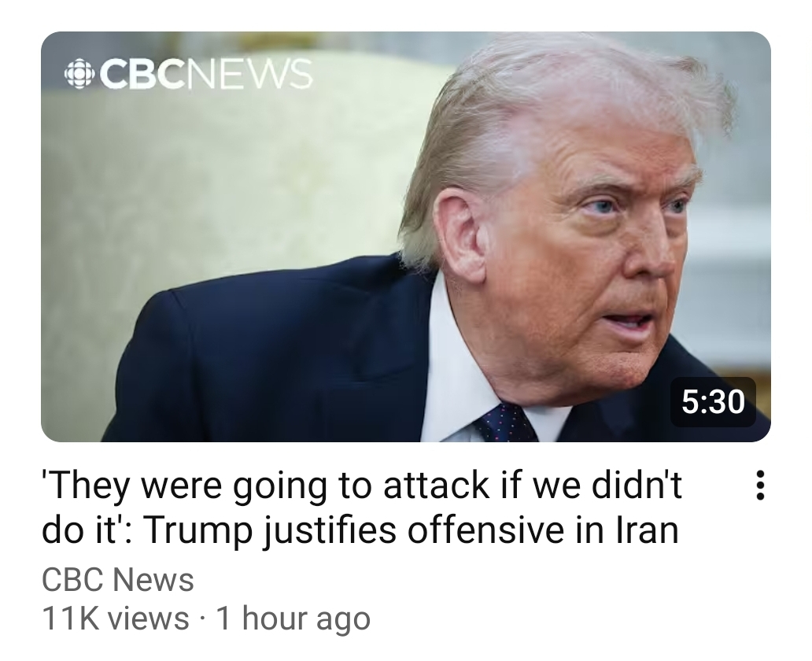The height and width of the screenshot is (661, 812).
Task: Click the '11K views' metadata text
Action: coord(116,618)
